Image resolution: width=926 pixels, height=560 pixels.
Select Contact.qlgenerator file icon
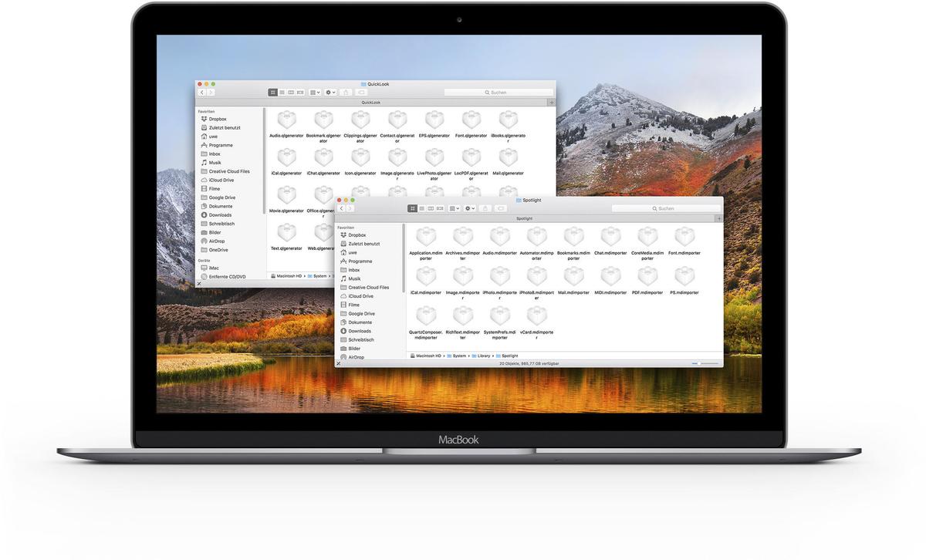[397, 120]
